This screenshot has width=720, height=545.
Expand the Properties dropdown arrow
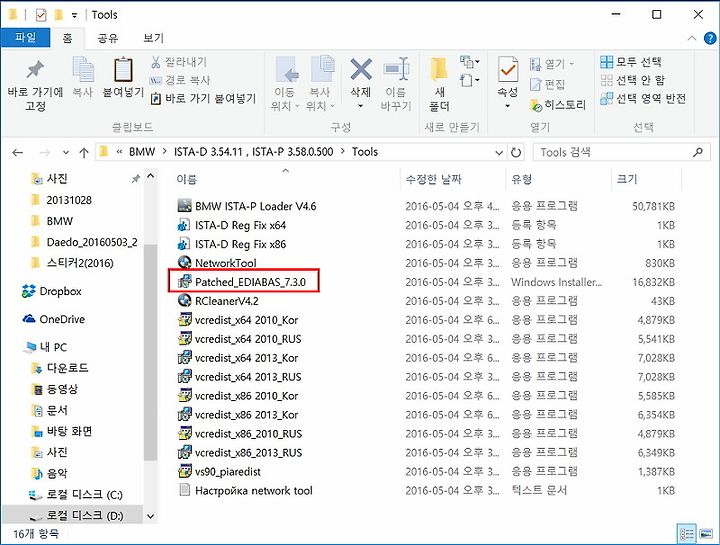(507, 106)
